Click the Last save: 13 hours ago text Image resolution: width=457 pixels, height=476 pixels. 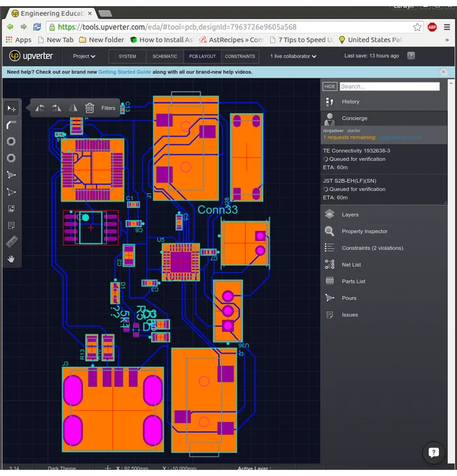coord(372,56)
